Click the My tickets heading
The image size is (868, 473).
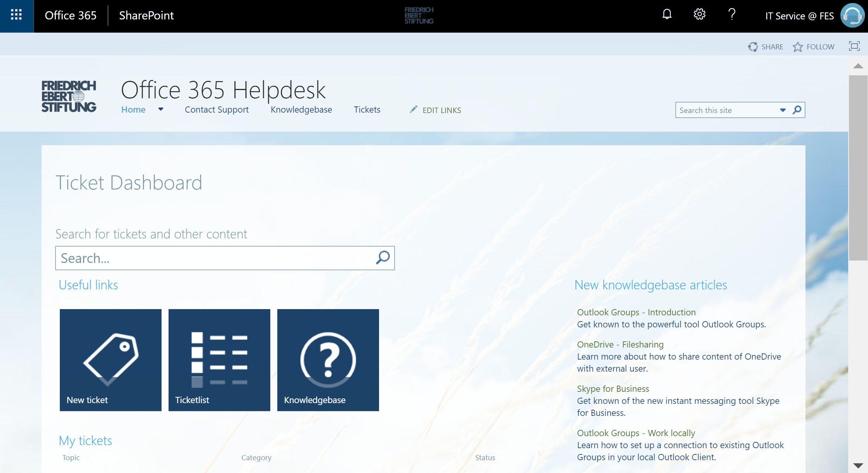coord(85,441)
